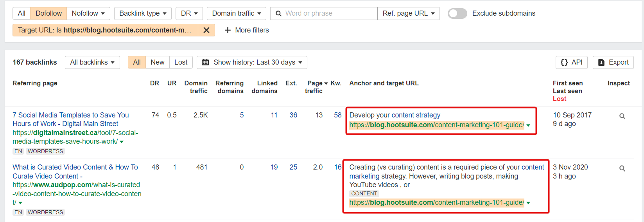Open the DR filter dropdown
The width and height of the screenshot is (644, 222).
click(x=189, y=13)
